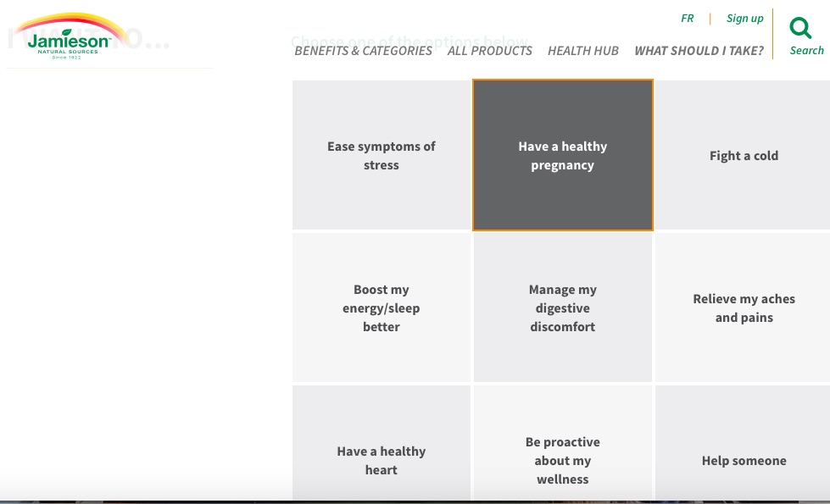Click the Natural Sources tagline under logo
The image size is (830, 504).
click(x=68, y=52)
